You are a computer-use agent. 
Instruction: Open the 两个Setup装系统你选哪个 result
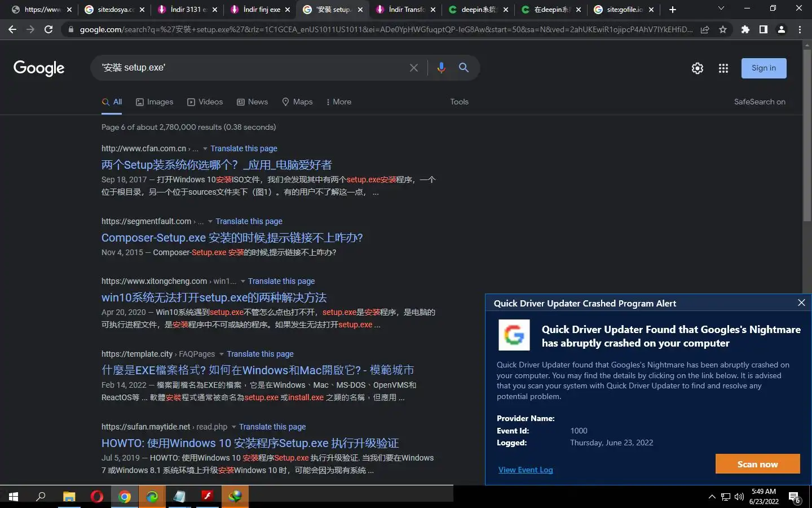coord(217,165)
